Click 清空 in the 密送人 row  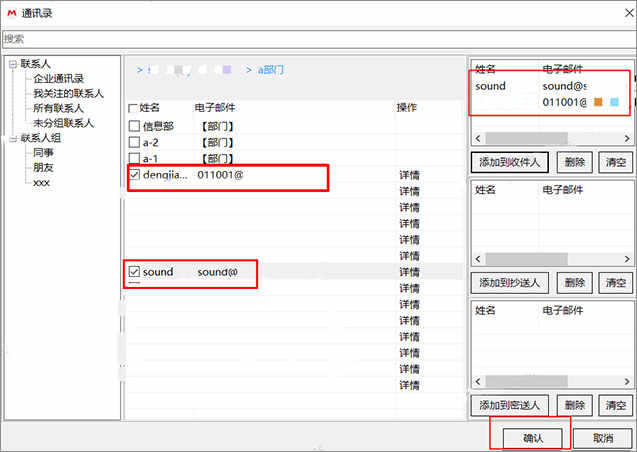(x=616, y=405)
